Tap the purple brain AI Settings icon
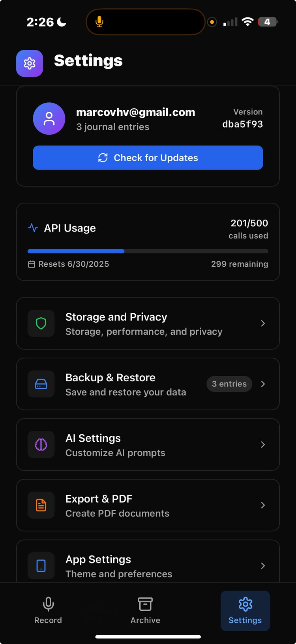Screen dimensions: 296x644 pos(41,444)
